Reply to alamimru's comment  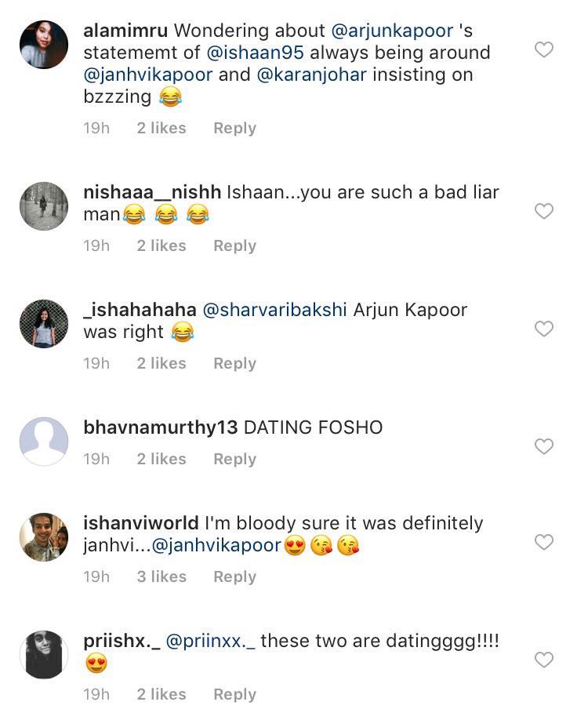tap(234, 128)
